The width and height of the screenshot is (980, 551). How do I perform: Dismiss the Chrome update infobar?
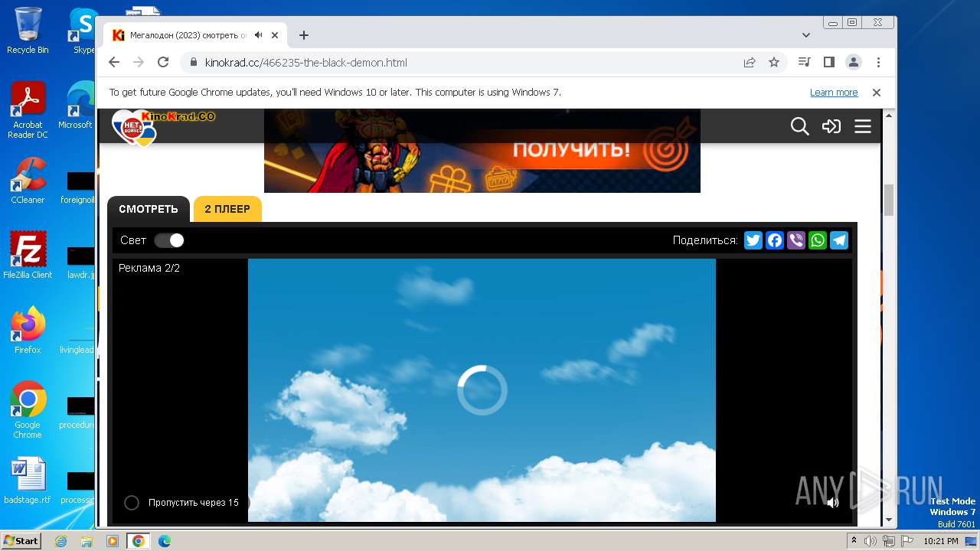pyautogui.click(x=877, y=93)
